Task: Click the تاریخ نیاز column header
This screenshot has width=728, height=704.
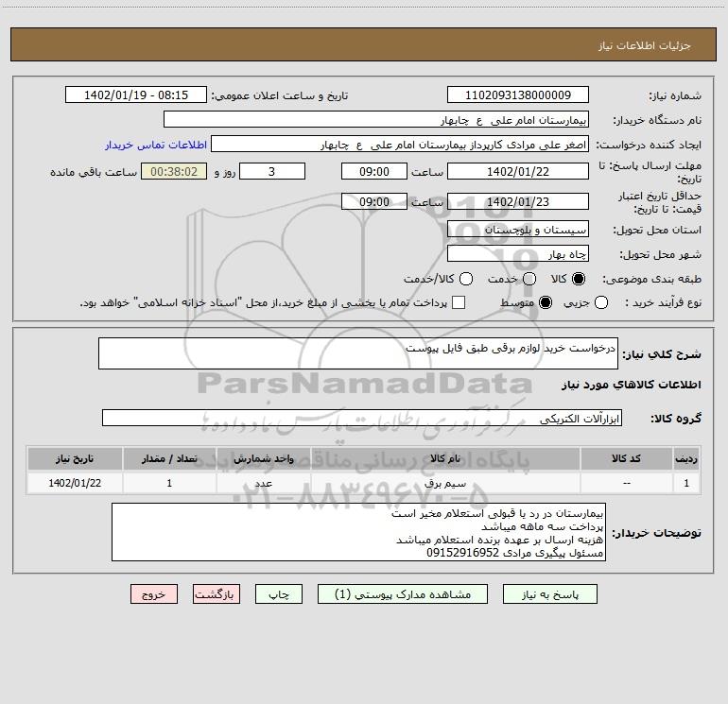Action: [75, 459]
